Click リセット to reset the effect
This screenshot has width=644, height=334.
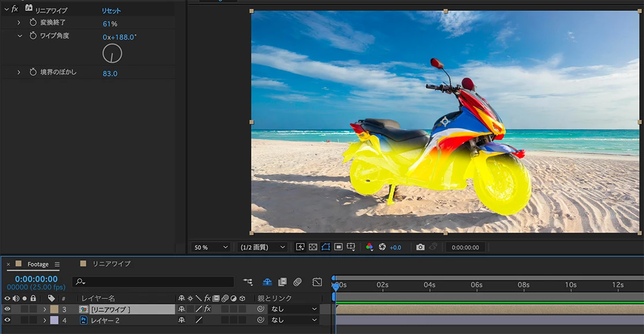click(x=111, y=11)
